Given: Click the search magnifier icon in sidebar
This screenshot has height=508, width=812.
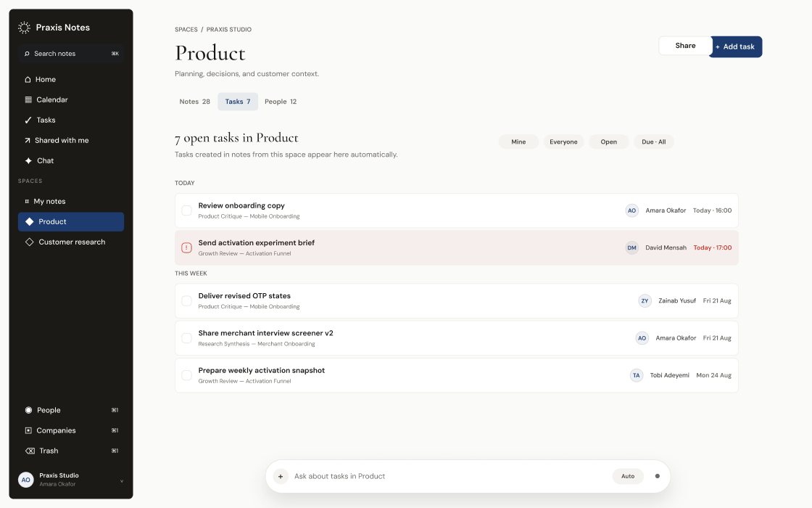Looking at the screenshot, I should click(x=27, y=54).
